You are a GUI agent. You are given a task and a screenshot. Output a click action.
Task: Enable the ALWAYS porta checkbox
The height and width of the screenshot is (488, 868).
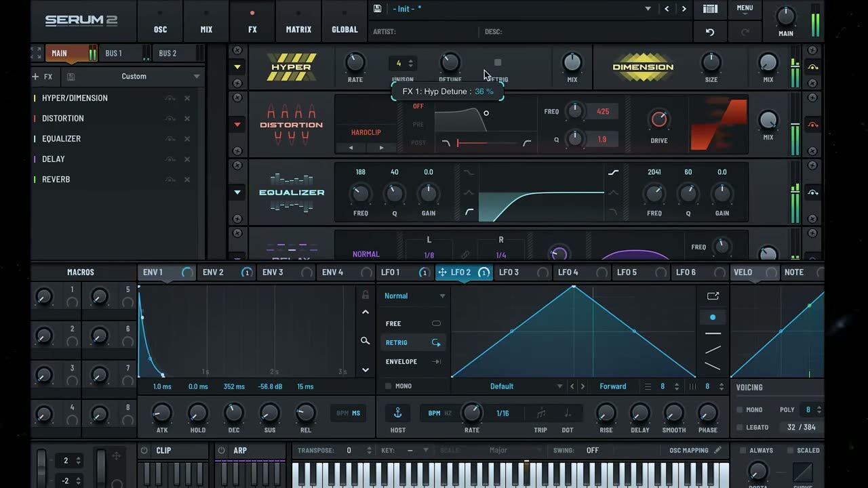pos(743,451)
